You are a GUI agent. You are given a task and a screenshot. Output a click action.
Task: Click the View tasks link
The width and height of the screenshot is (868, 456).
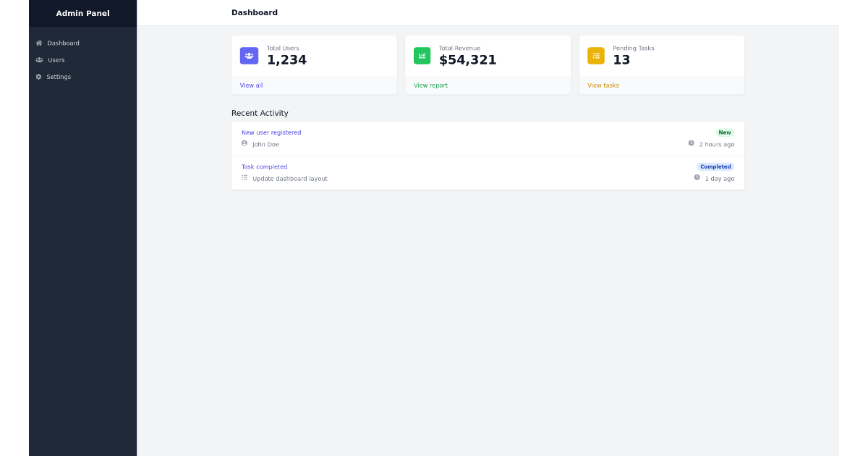603,85
